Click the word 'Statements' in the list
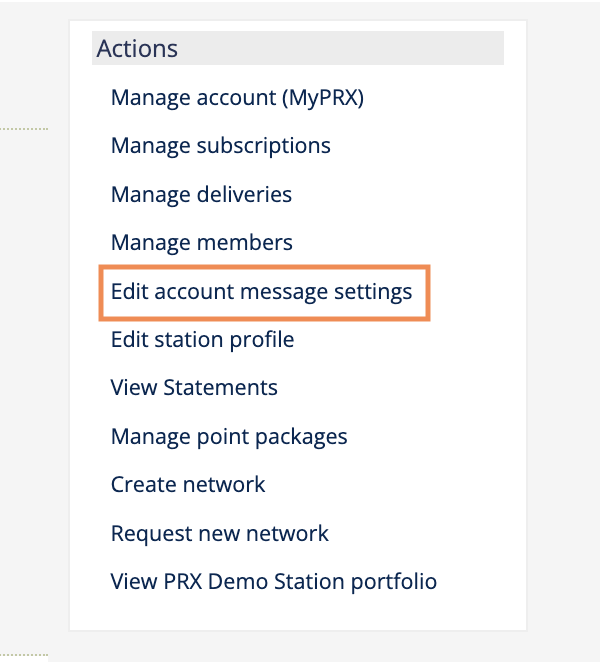 (x=220, y=388)
